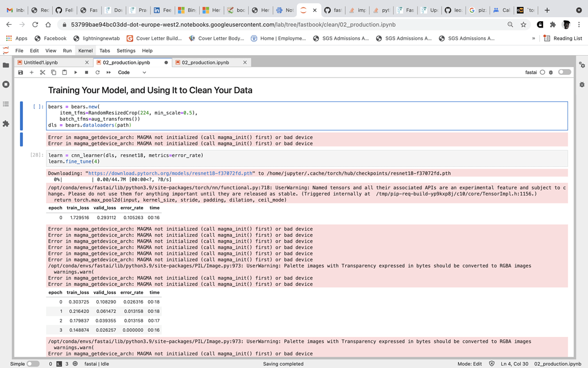
Task: Save the notebook
Action: pos(21,72)
